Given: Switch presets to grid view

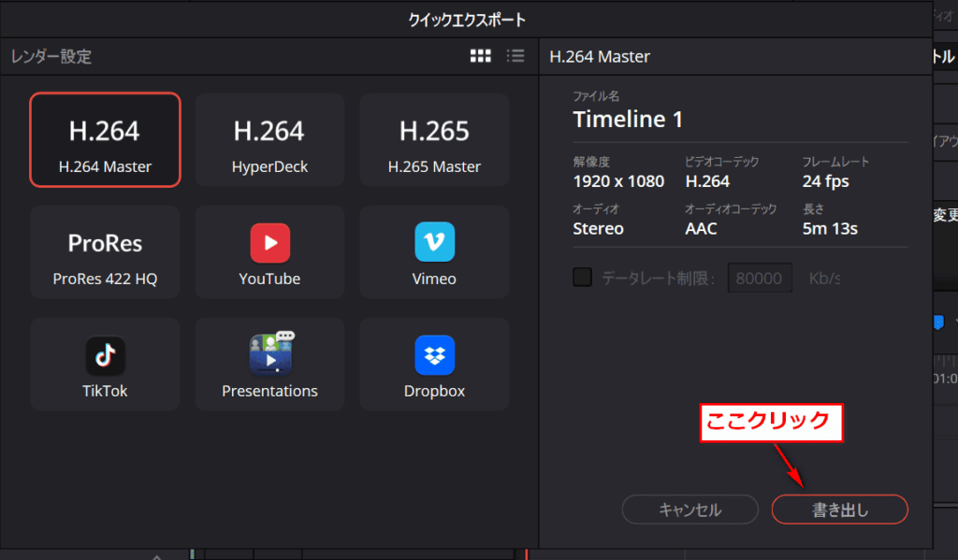Looking at the screenshot, I should (480, 56).
